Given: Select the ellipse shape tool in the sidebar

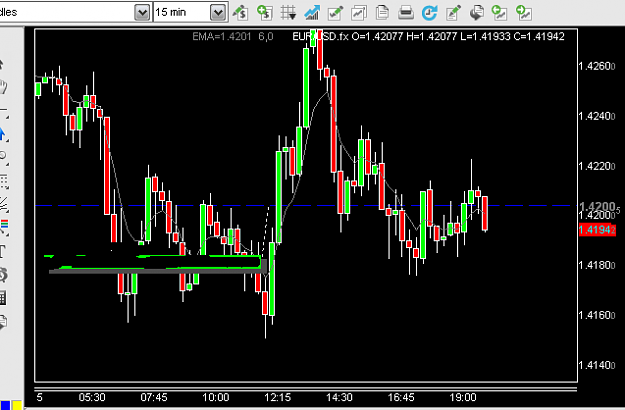Looking at the screenshot, I should (3, 157).
